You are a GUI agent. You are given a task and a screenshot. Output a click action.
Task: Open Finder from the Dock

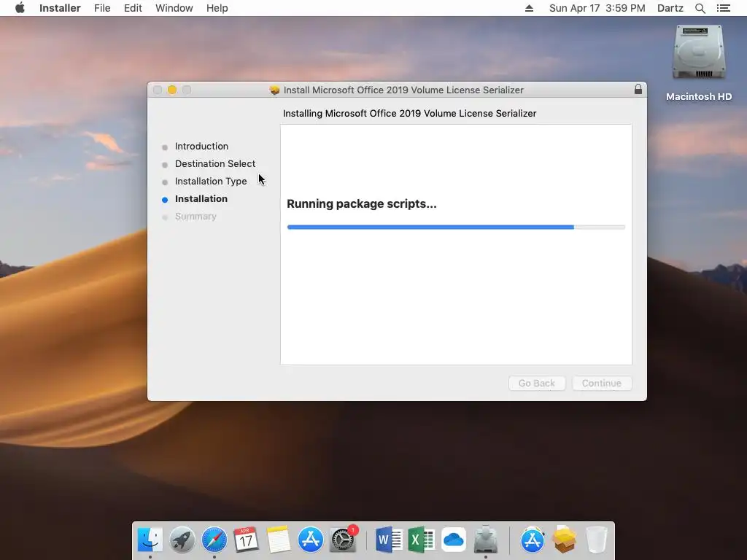click(x=150, y=540)
